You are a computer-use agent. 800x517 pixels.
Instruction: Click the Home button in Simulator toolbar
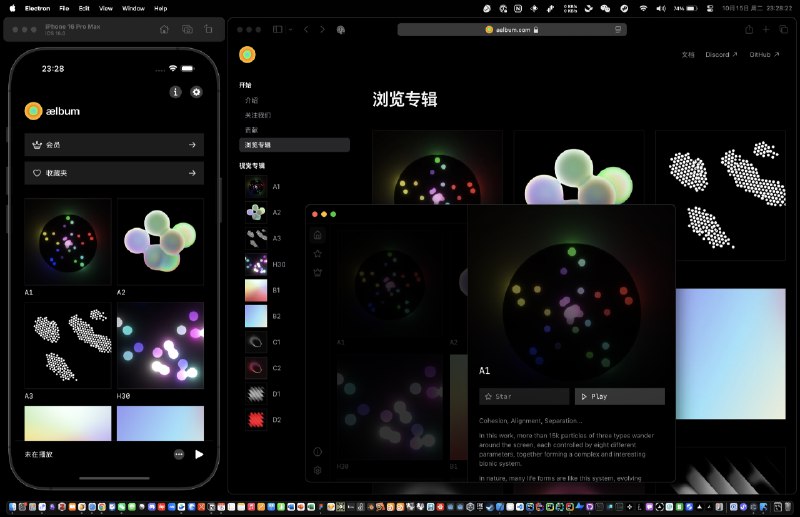point(164,30)
